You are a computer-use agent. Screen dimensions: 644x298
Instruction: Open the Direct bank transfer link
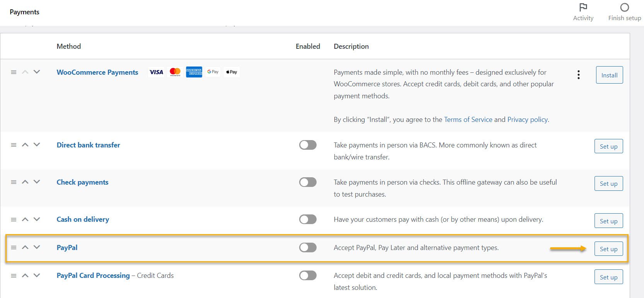88,145
